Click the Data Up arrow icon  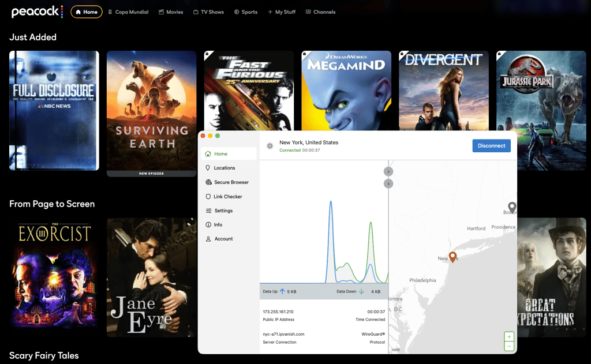click(282, 292)
